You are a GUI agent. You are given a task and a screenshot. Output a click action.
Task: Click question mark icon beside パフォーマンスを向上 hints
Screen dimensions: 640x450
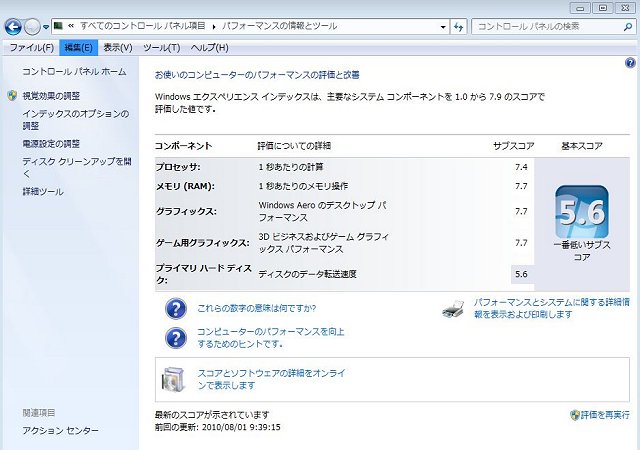pos(176,338)
